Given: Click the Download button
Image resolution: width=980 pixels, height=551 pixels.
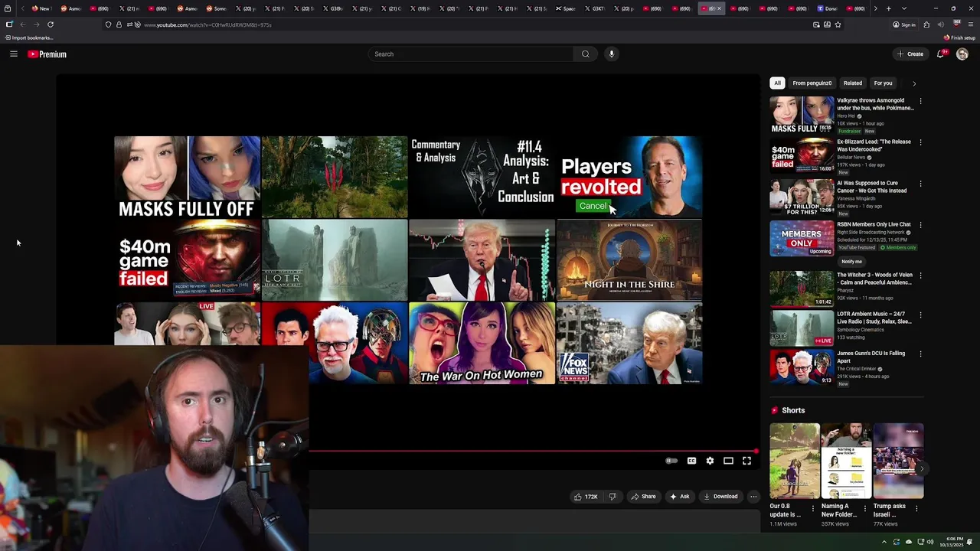Looking at the screenshot, I should tap(720, 497).
